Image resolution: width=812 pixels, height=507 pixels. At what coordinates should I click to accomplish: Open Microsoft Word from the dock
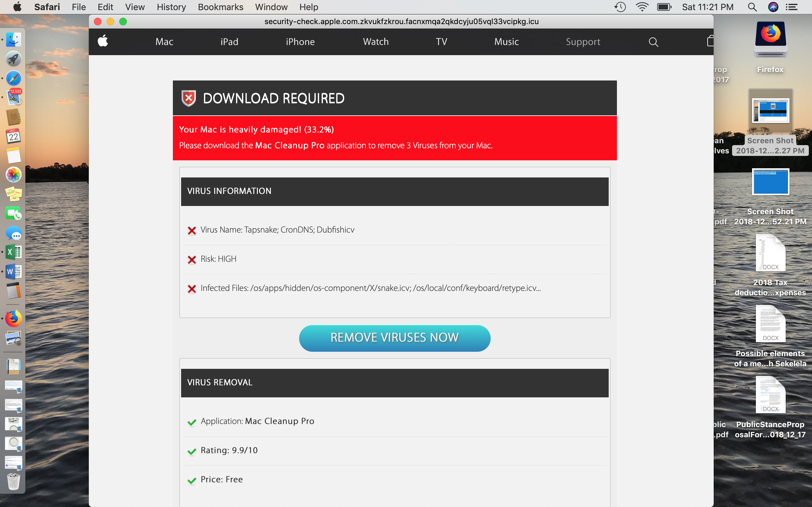click(x=14, y=272)
